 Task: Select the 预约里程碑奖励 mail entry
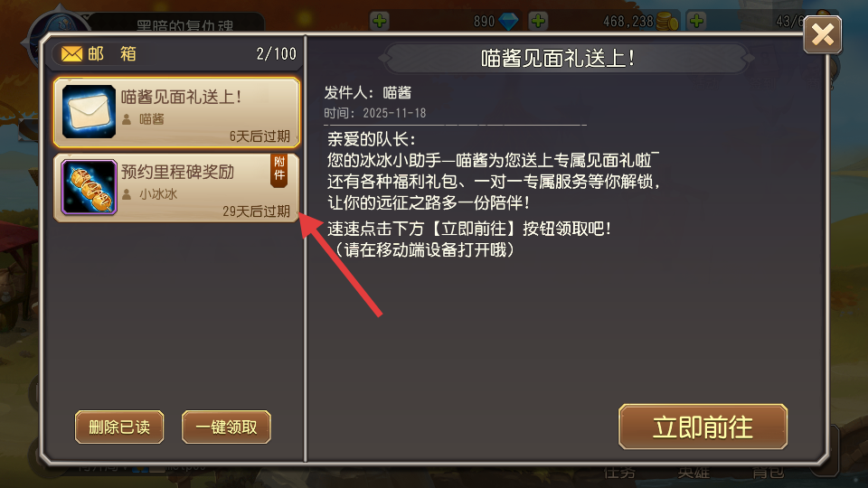click(176, 188)
